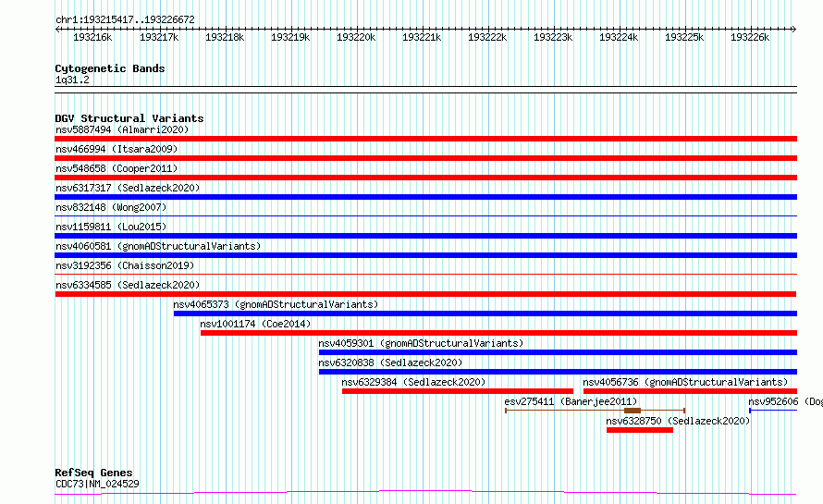823x504 pixels.
Task: Click the 193226k ruler tick label
Action: (750, 37)
